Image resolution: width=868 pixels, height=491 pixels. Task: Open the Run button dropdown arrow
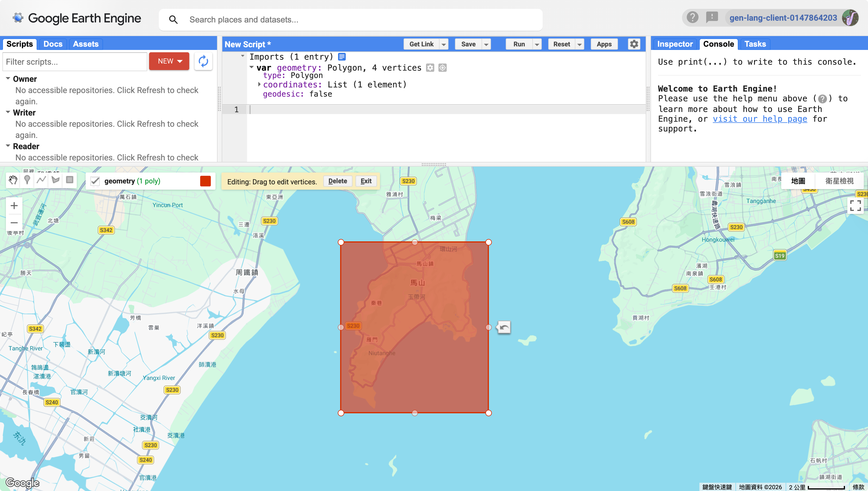click(x=537, y=44)
